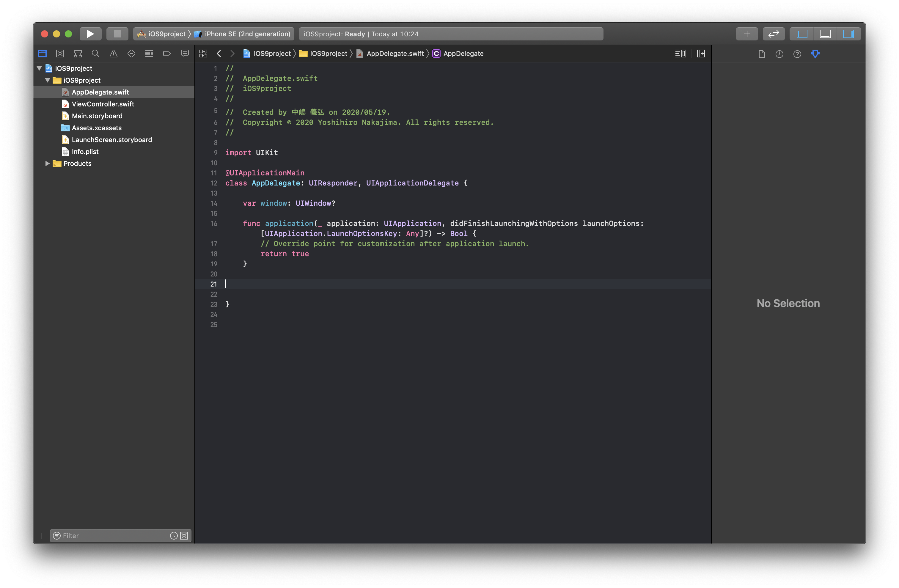Click the 'didFinishLaunchingWithOptions' parameter text

coord(514,224)
